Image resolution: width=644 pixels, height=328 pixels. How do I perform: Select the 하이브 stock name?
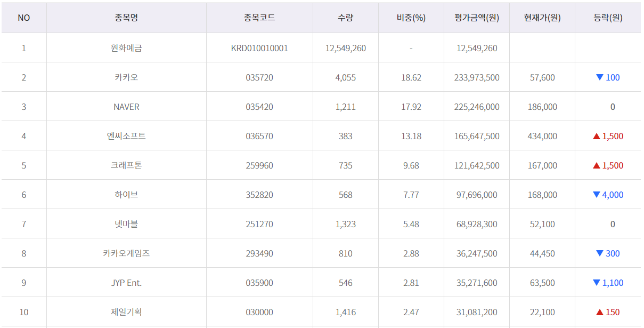coord(126,195)
